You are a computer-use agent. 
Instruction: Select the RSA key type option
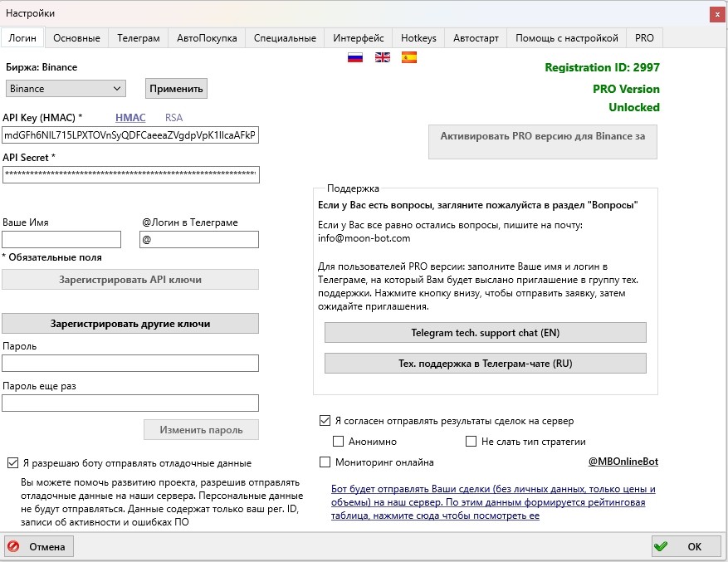[x=173, y=117]
